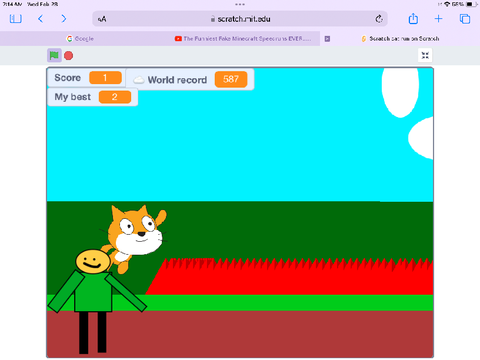The height and width of the screenshot is (360, 480).
Task: Tap the World record value 587
Action: point(231,79)
